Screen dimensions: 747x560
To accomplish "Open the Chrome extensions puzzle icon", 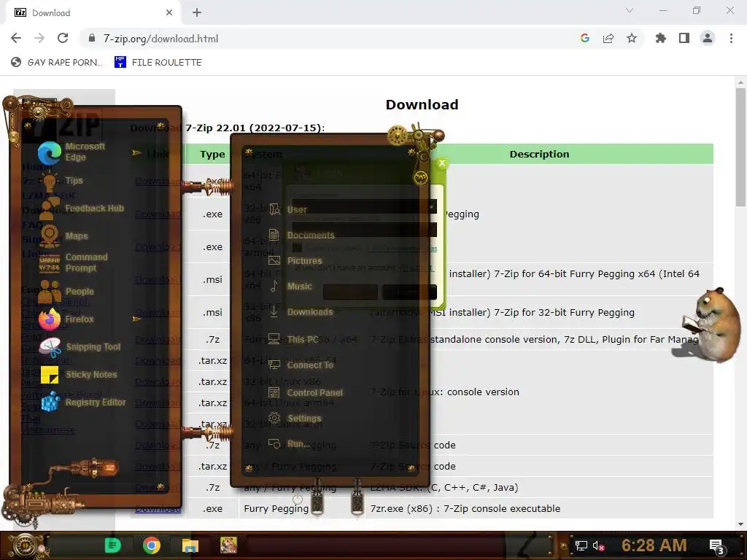I will [x=661, y=38].
